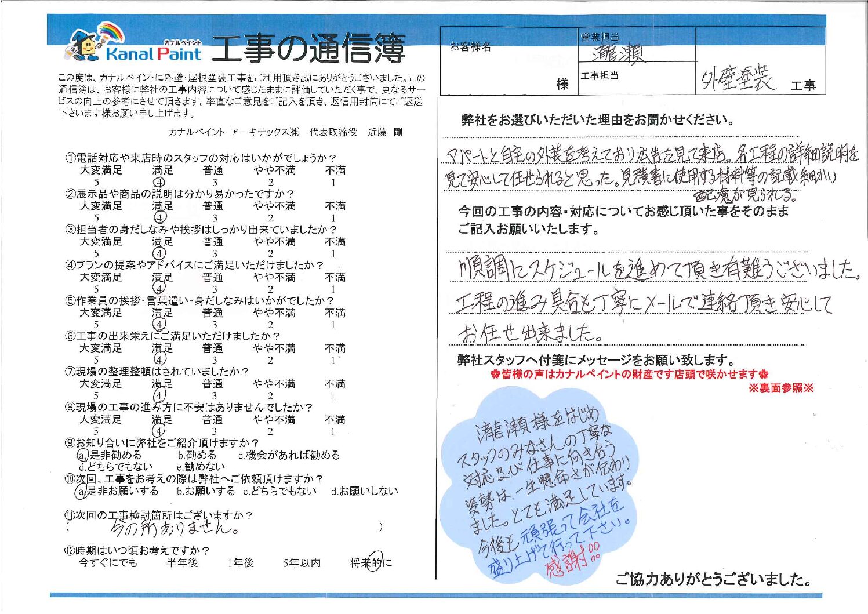Select the circled 4 rating for question ①
Screen dimensions: 868x614
pos(158,182)
